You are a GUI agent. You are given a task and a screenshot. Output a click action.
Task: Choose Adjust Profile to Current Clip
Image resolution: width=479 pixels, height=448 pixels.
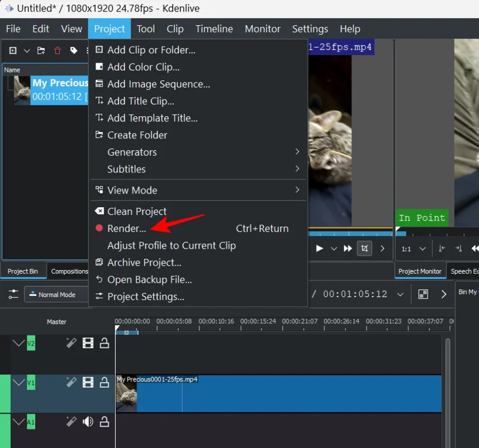point(198,246)
